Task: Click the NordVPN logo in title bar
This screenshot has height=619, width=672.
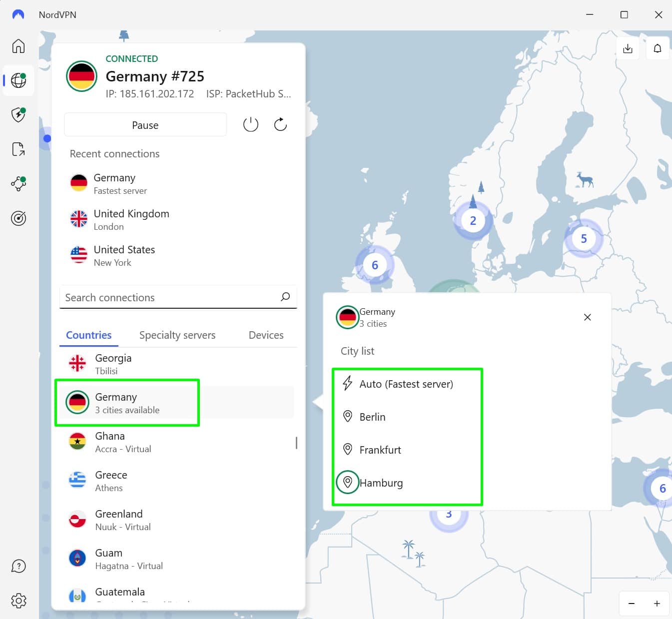Action: tap(18, 14)
